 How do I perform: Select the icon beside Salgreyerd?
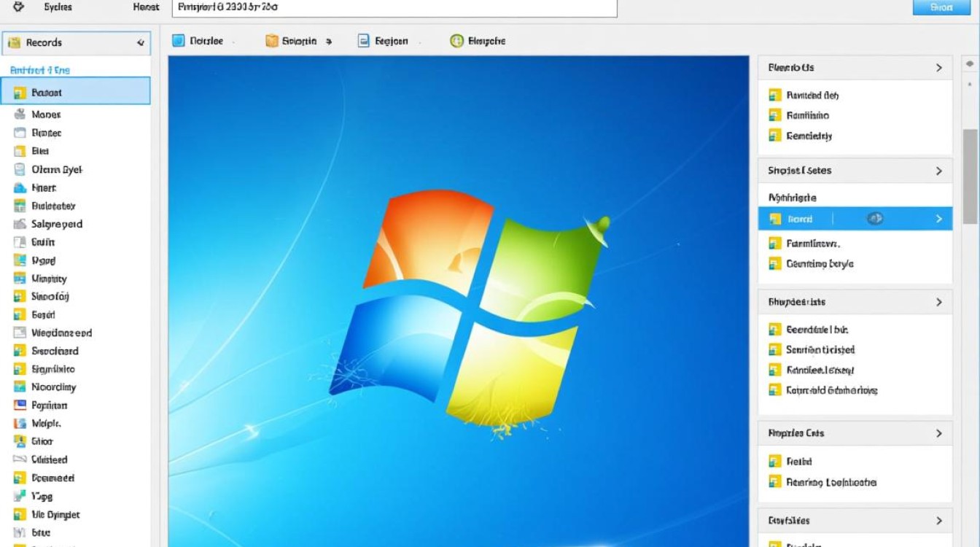[20, 224]
